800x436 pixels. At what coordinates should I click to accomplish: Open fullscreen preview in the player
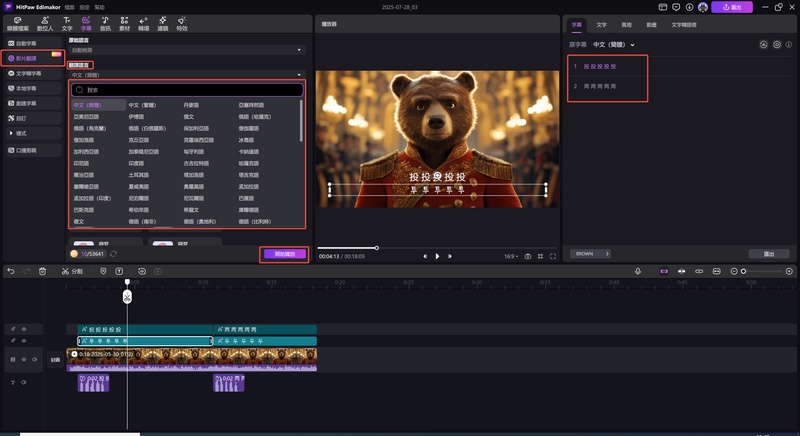click(553, 256)
